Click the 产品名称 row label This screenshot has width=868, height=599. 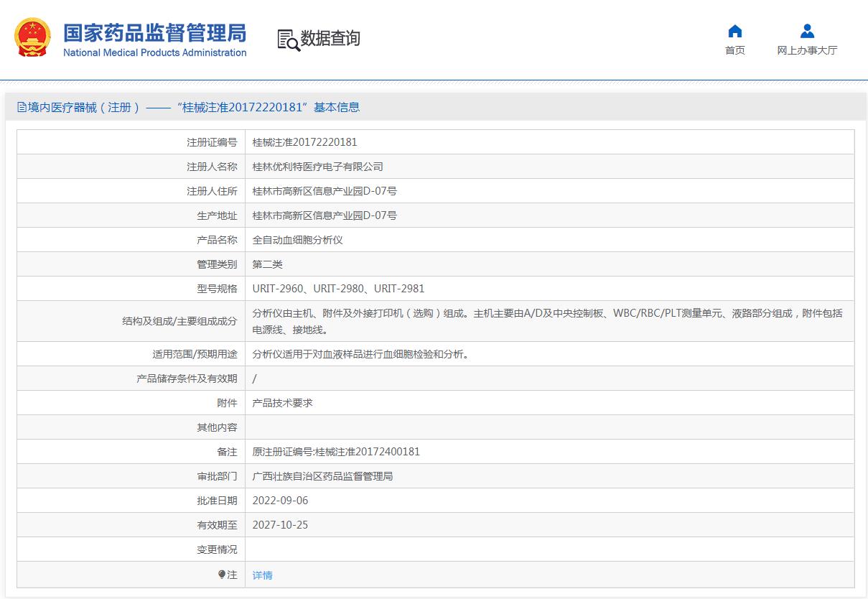[x=217, y=240]
